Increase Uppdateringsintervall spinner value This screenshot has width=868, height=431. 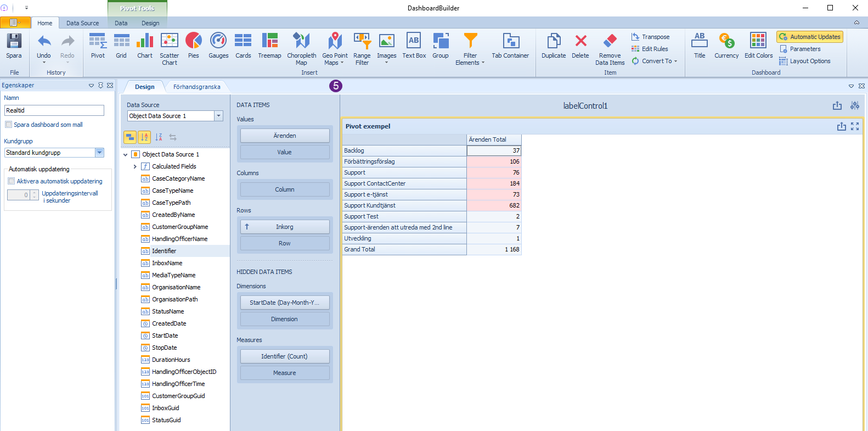(35, 192)
